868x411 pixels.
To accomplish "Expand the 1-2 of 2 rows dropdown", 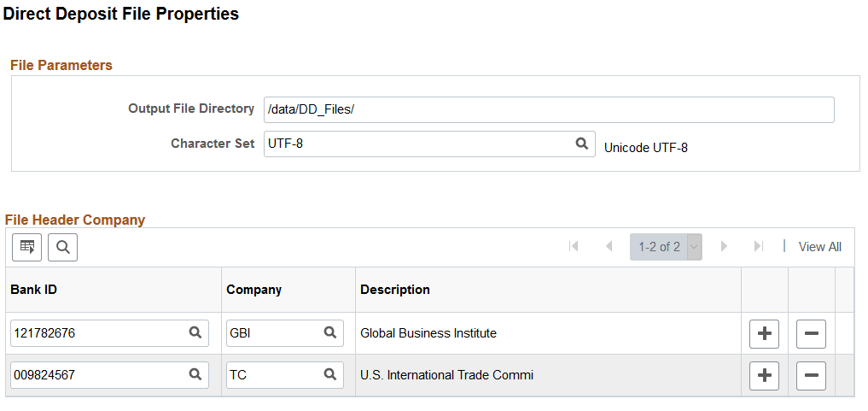I will pyautogui.click(x=693, y=247).
